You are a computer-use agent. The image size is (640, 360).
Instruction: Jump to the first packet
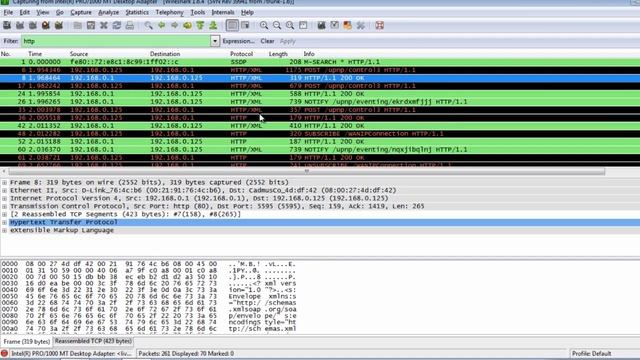tap(200, 25)
